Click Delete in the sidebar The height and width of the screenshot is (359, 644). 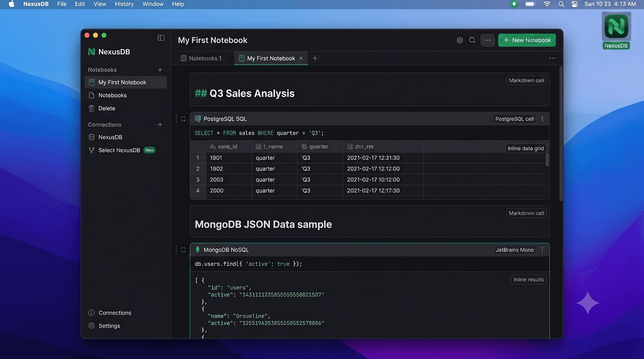(126, 108)
